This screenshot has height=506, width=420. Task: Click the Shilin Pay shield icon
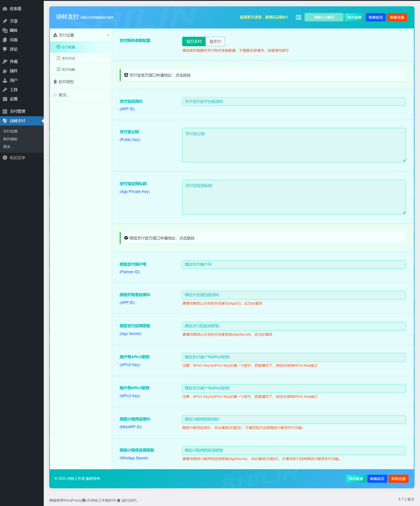click(x=5, y=121)
